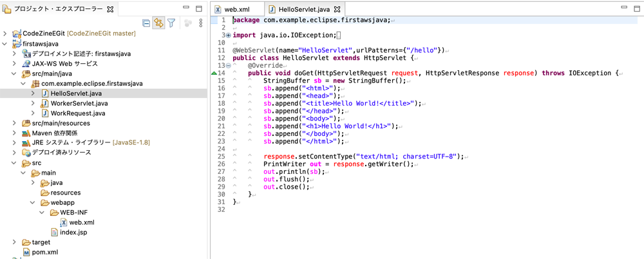Close the HelloServlet.java tab

(337, 8)
